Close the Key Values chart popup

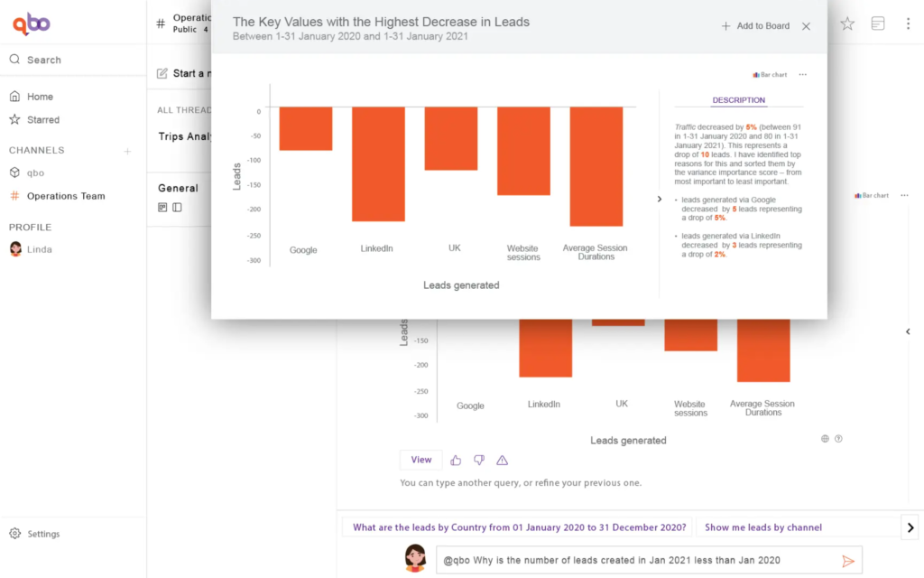pyautogui.click(x=806, y=26)
